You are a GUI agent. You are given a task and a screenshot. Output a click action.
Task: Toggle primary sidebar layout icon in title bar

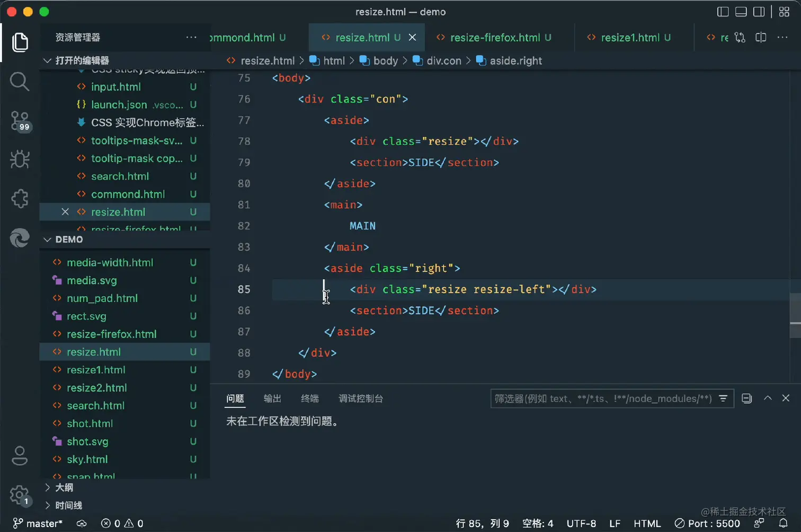click(723, 12)
